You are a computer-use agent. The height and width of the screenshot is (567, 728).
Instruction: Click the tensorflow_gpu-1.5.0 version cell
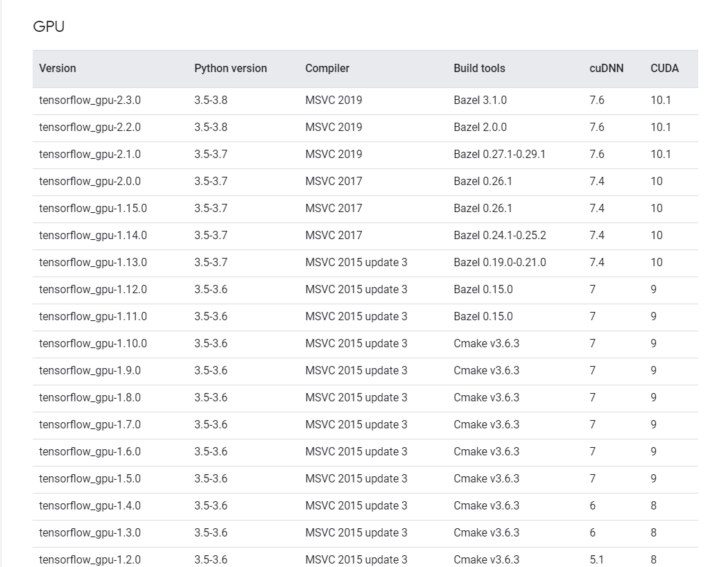point(89,478)
